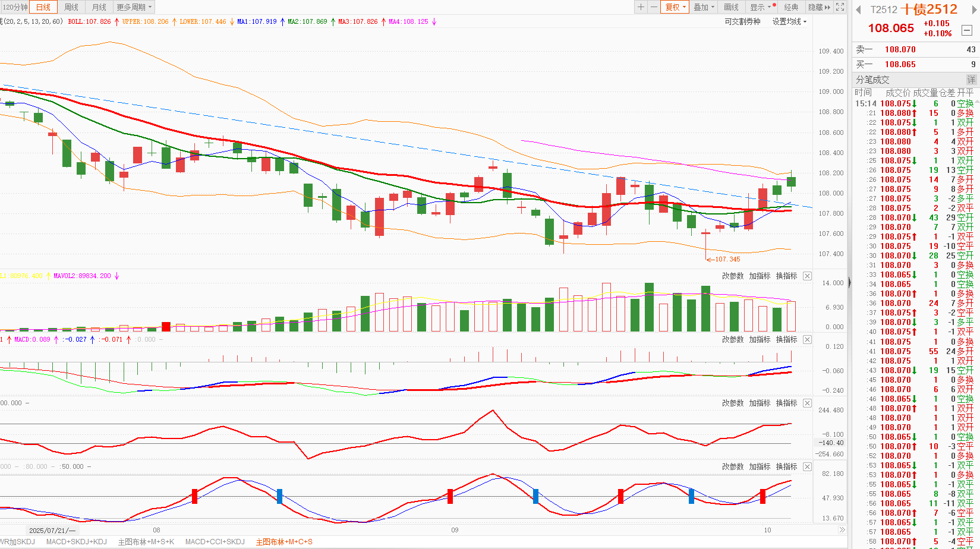The image size is (980, 549).
Task: Go to previous contract with left arrow
Action: 858,10
